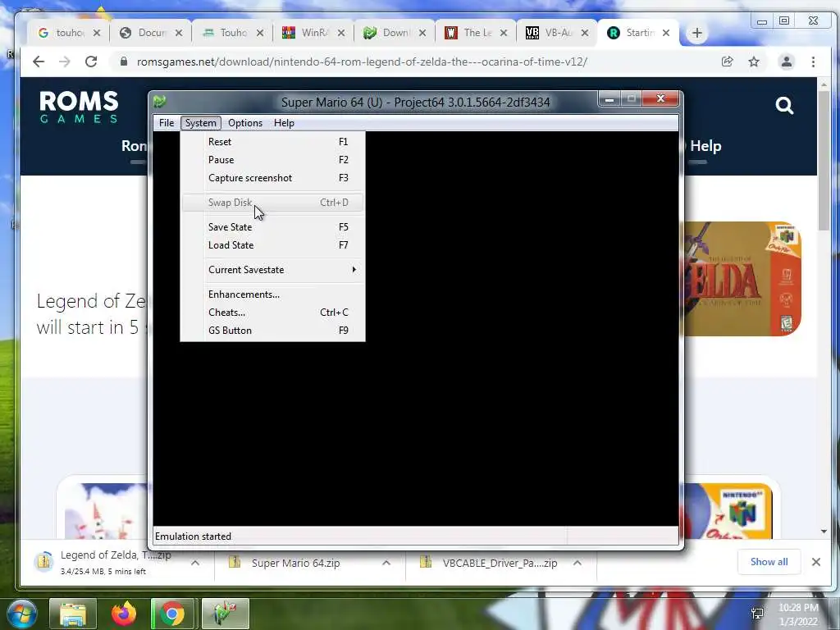Click the Project64 title bar app icon
The width and height of the screenshot is (840, 630).
[160, 101]
